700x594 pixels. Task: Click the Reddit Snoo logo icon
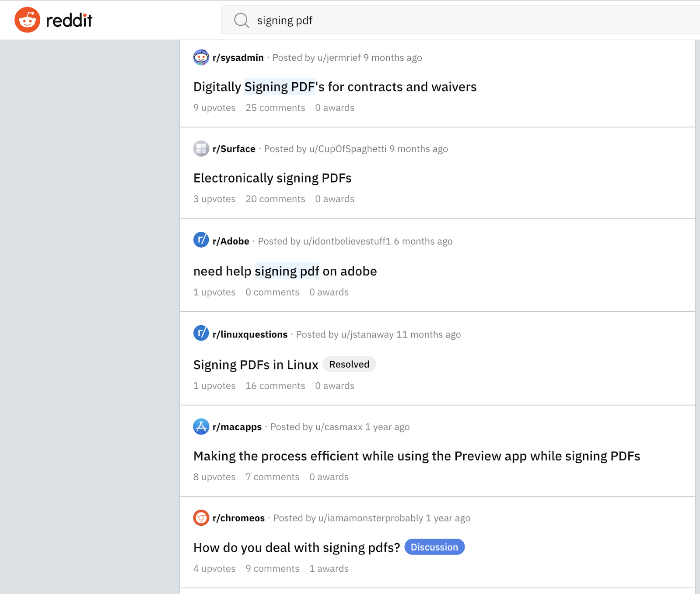(x=27, y=20)
